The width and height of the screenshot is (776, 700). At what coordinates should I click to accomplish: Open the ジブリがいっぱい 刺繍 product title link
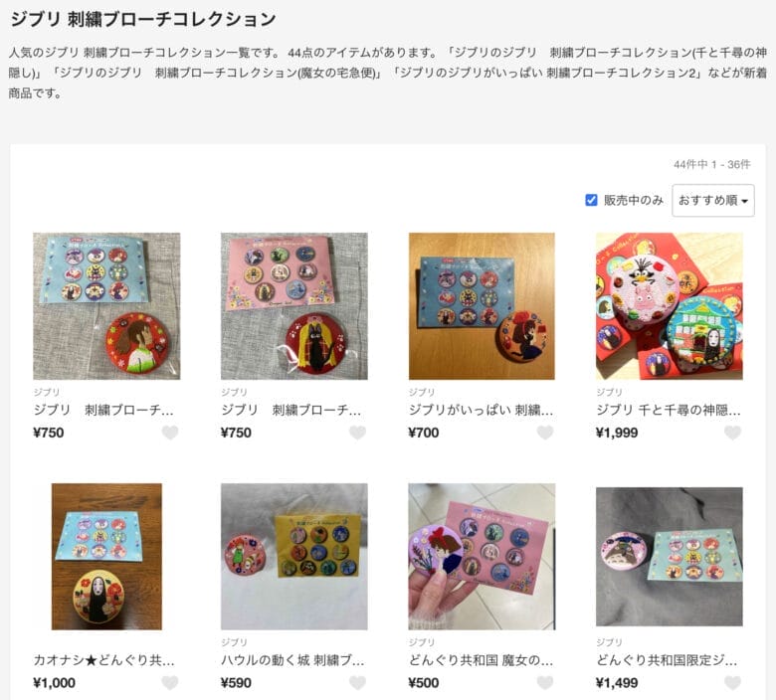[x=481, y=410]
